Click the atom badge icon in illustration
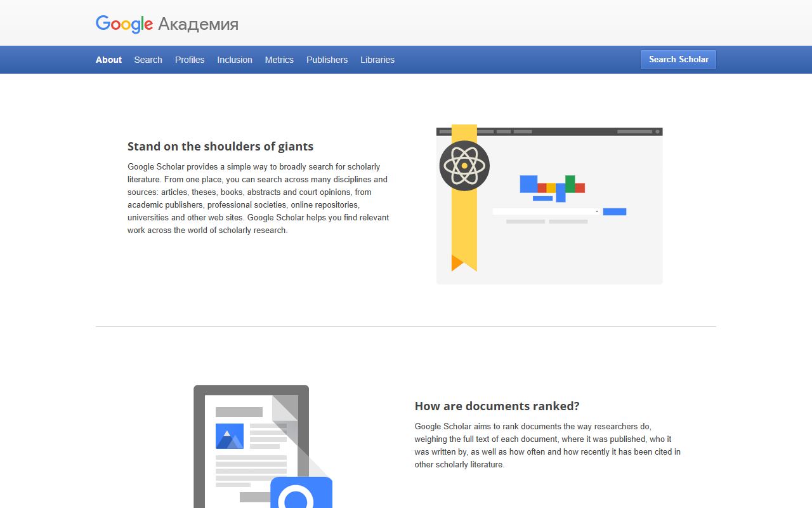812x508 pixels. click(464, 166)
